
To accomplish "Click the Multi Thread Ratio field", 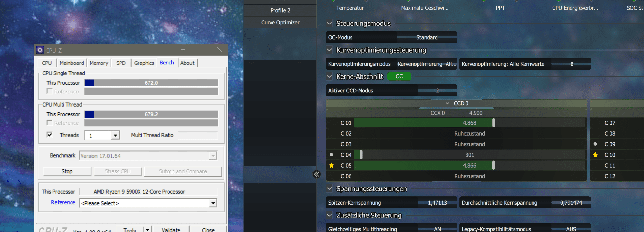I will click(x=197, y=135).
